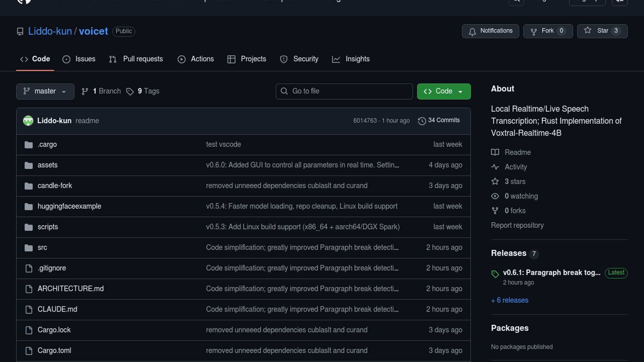
Task: Open the CLAUDE.md file
Action: coord(57,309)
